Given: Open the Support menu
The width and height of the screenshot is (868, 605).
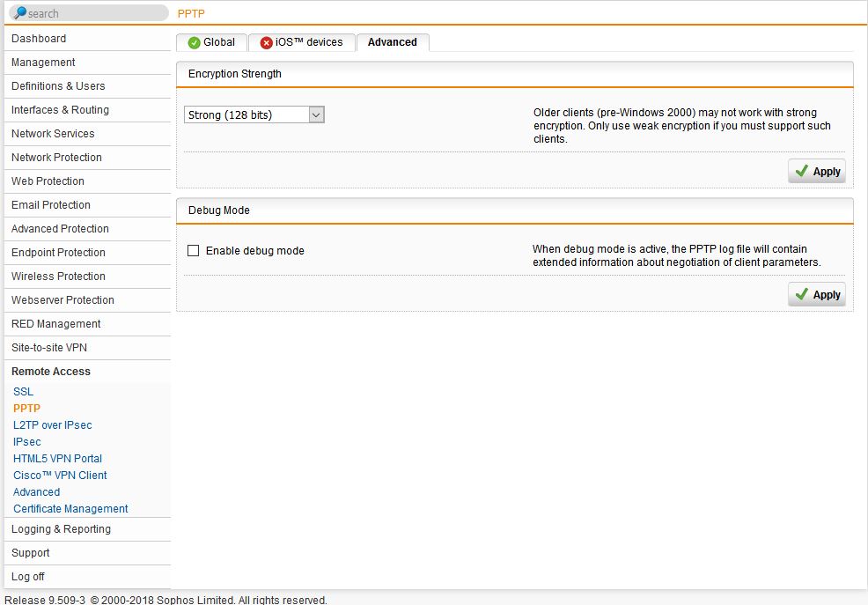Looking at the screenshot, I should (x=87, y=554).
